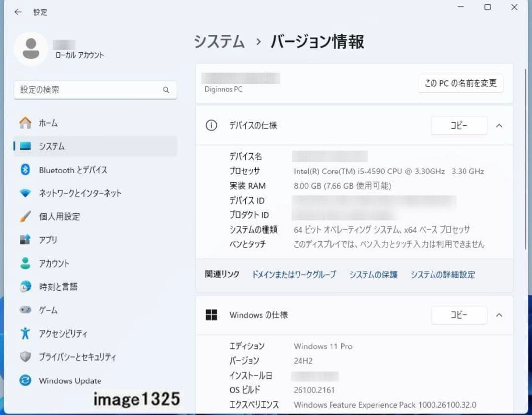Open アカウント settings
The image size is (532, 415).
(55, 263)
